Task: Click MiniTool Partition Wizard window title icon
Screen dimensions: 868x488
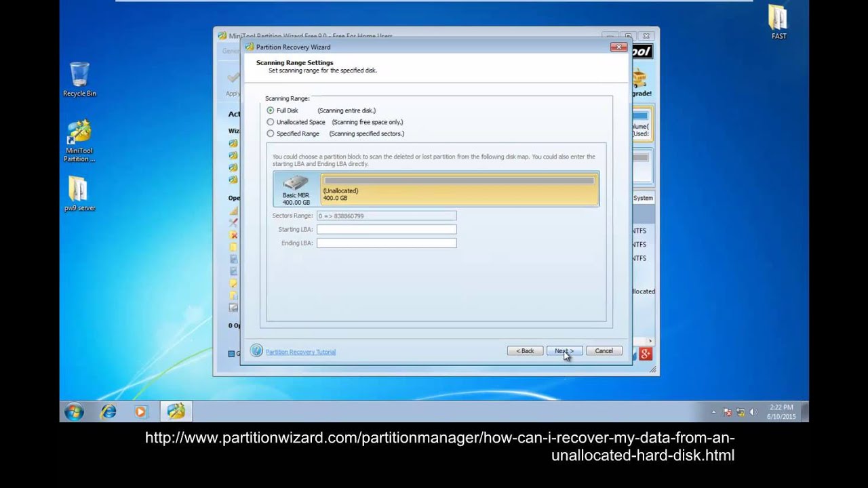Action: pyautogui.click(x=222, y=36)
